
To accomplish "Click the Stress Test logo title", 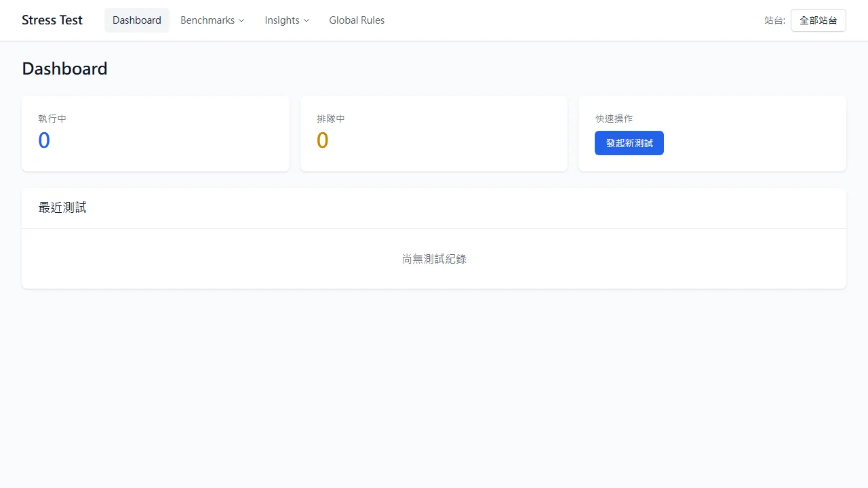I will pos(52,20).
